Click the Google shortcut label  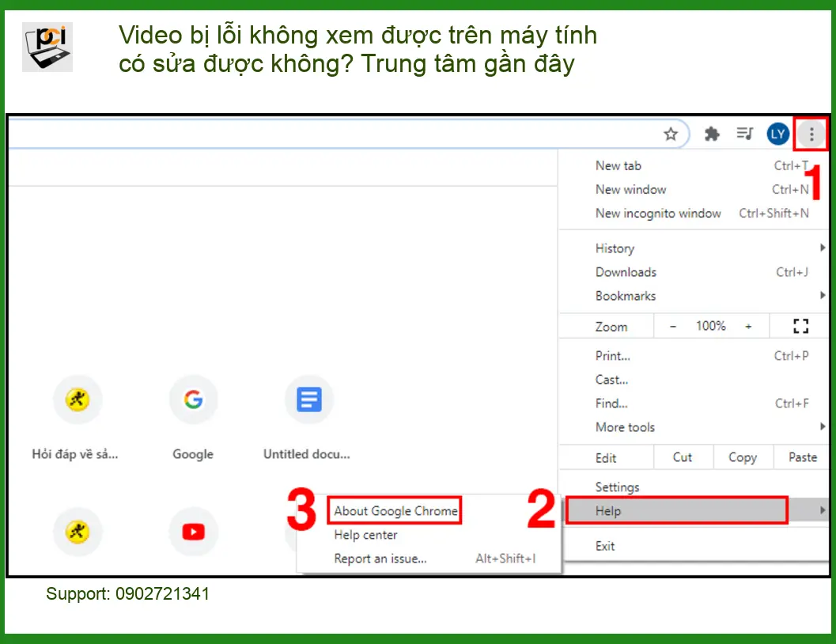193,454
